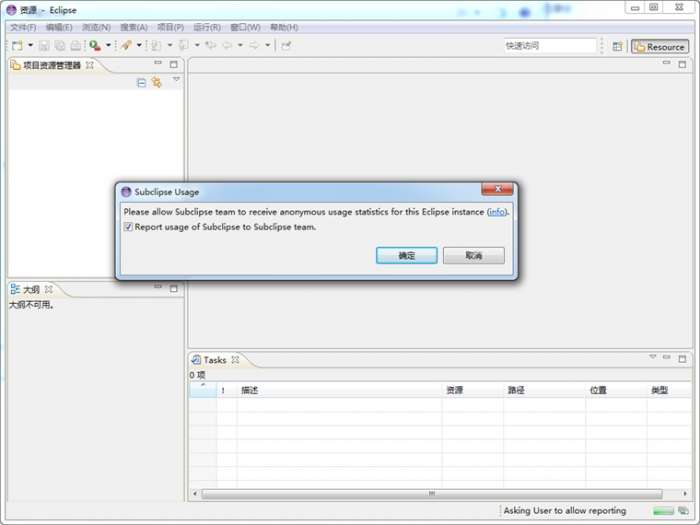
Task: Click the Previous Annotation toolbar icon
Action: coord(183,45)
